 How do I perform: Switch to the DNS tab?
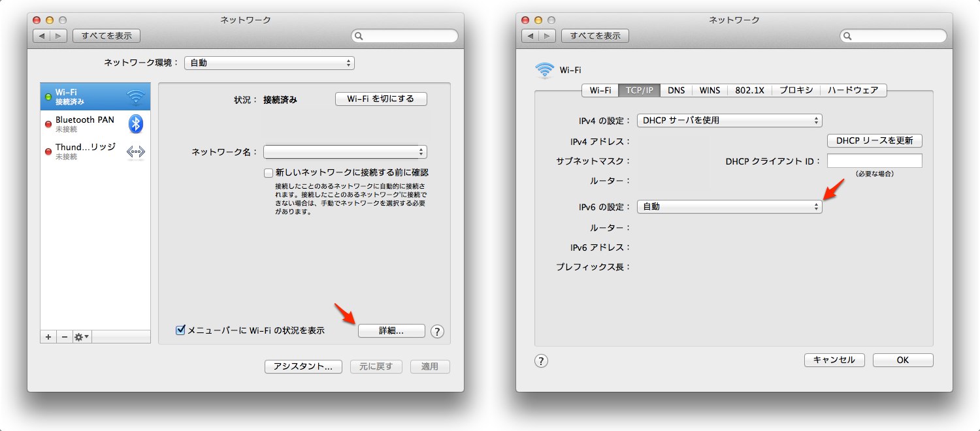click(676, 90)
